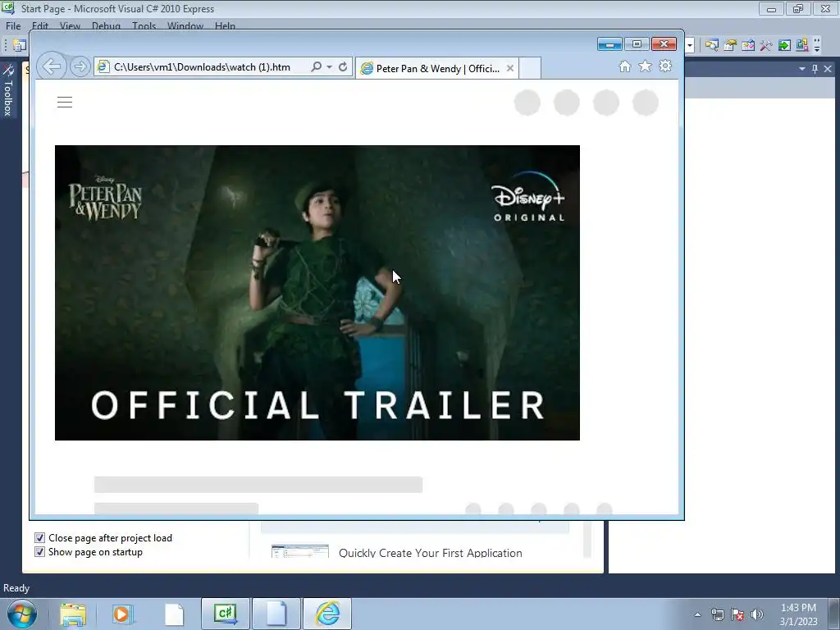Screen dimensions: 840x630
Task: Click the Peter Pan & Wendy trailer thumbnail
Action: point(317,293)
